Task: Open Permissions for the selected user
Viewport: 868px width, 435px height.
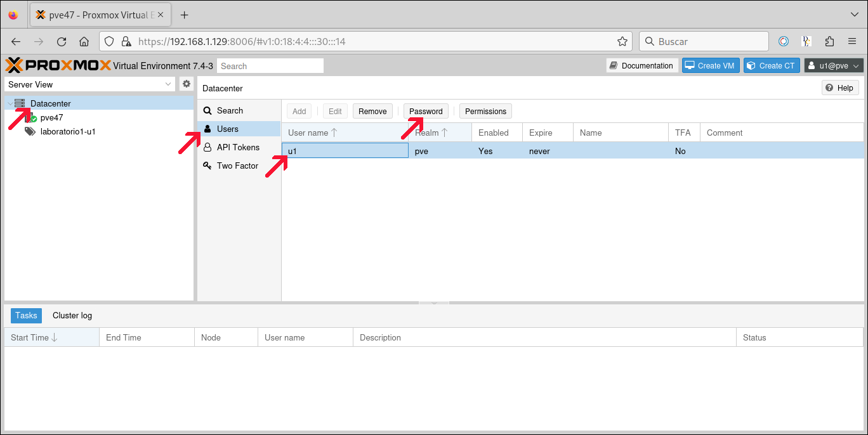Action: point(485,111)
